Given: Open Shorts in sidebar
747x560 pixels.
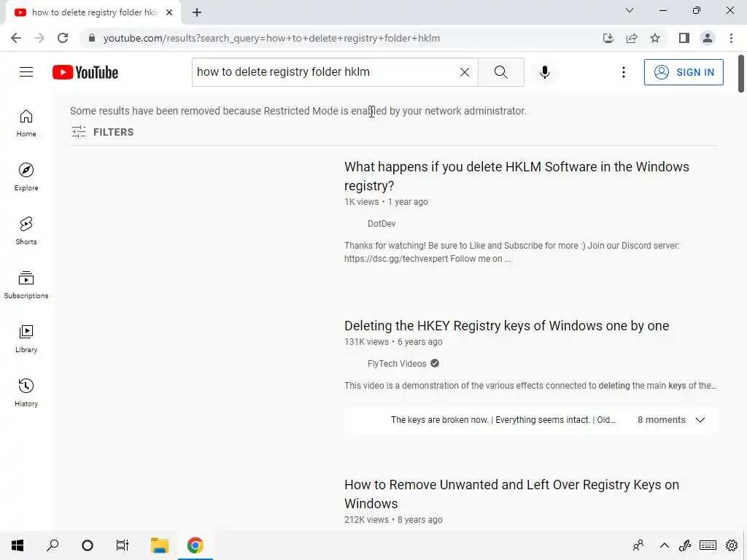Looking at the screenshot, I should 26,231.
